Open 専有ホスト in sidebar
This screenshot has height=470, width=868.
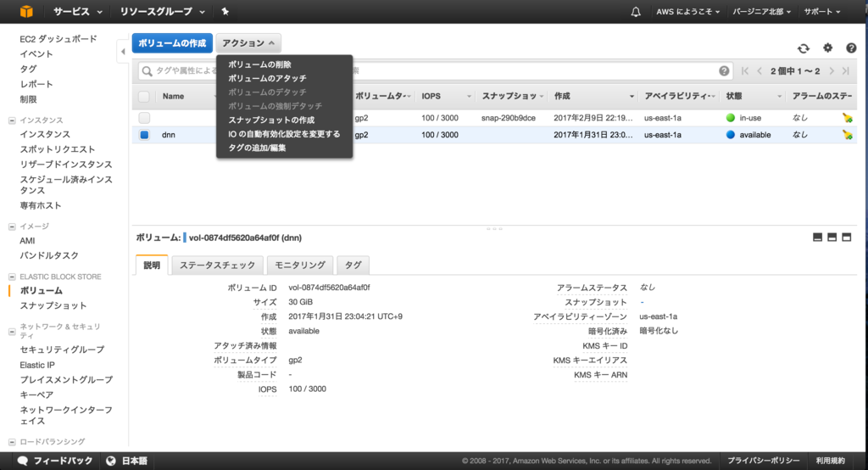pyautogui.click(x=41, y=205)
